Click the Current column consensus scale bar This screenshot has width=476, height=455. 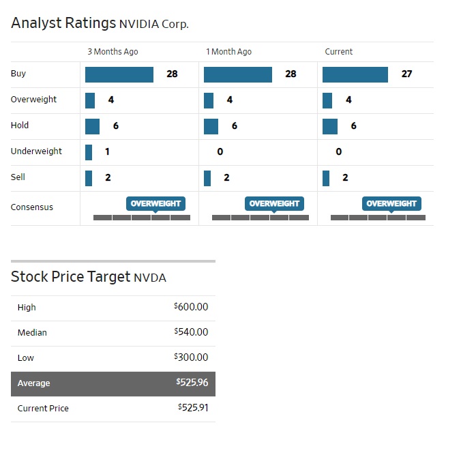[x=378, y=218]
